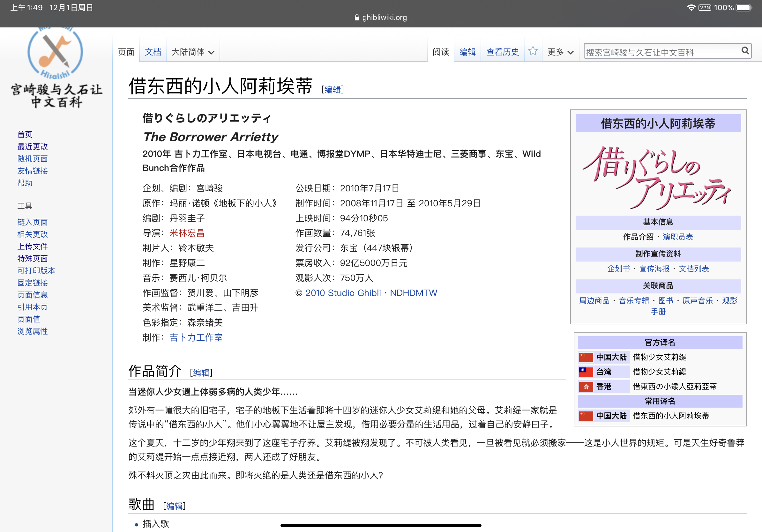The width and height of the screenshot is (762, 532).
Task: Open 帮助 link in sidebar
Action: click(25, 183)
